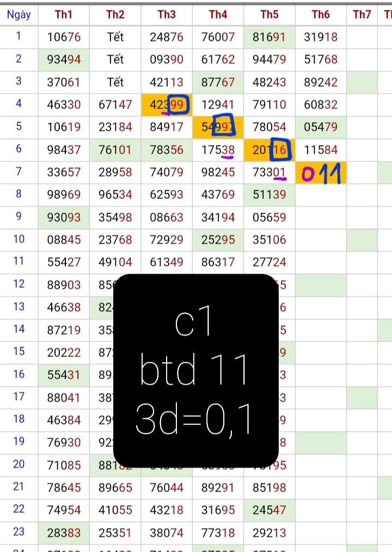Click the orange cell containing 42399

click(167, 105)
